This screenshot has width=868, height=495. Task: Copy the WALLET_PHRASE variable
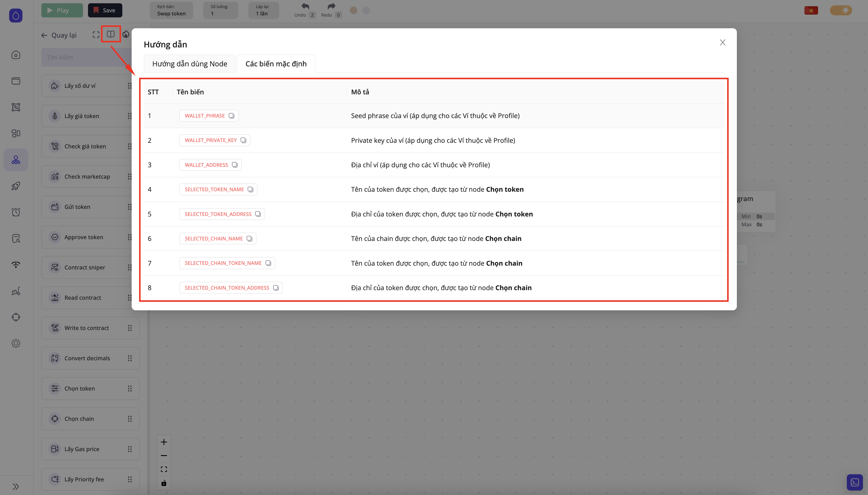pos(231,116)
